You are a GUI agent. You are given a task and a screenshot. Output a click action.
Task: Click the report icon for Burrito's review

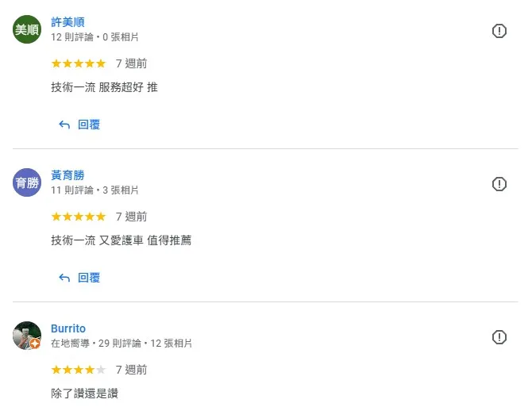pos(499,337)
